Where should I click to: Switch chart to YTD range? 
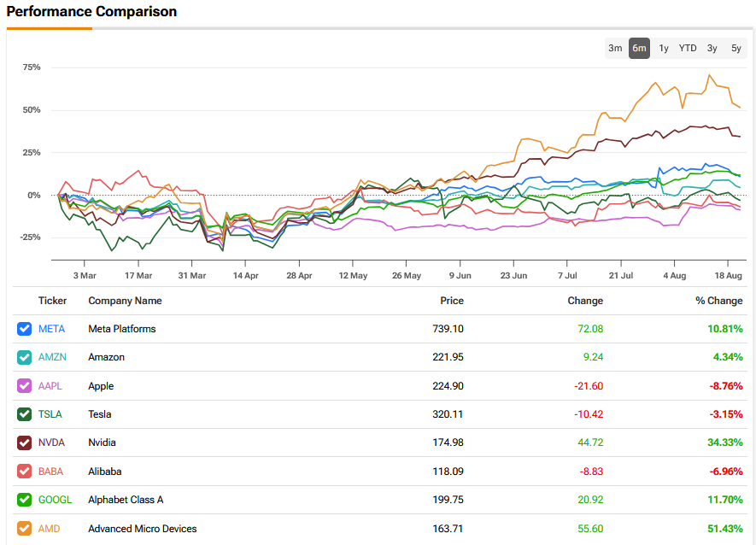tap(688, 48)
